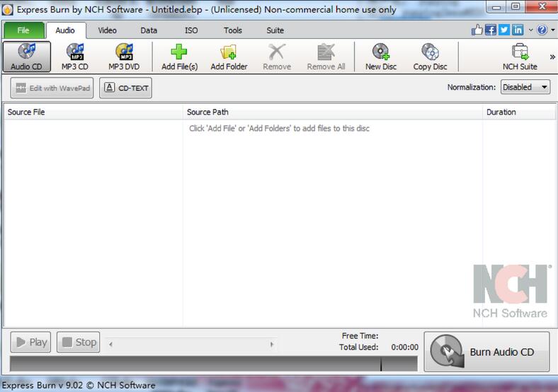
Task: Click the 'Add File' hint text in list
Action: click(280, 128)
